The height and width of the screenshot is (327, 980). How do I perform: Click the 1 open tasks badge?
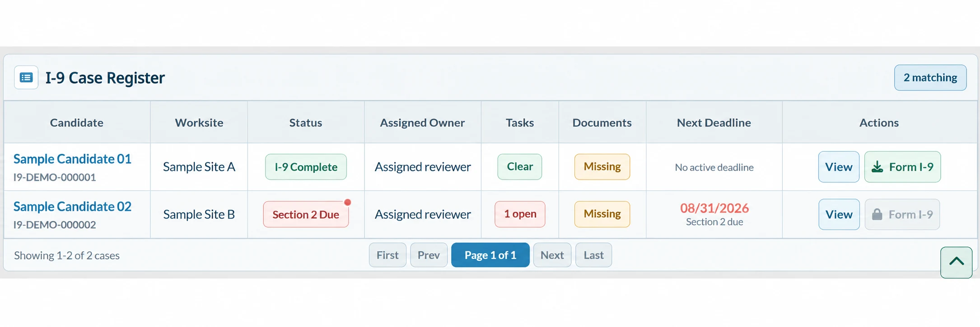[520, 214]
